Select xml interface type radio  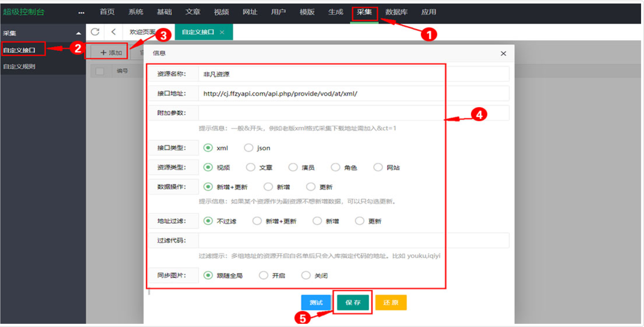coord(208,148)
